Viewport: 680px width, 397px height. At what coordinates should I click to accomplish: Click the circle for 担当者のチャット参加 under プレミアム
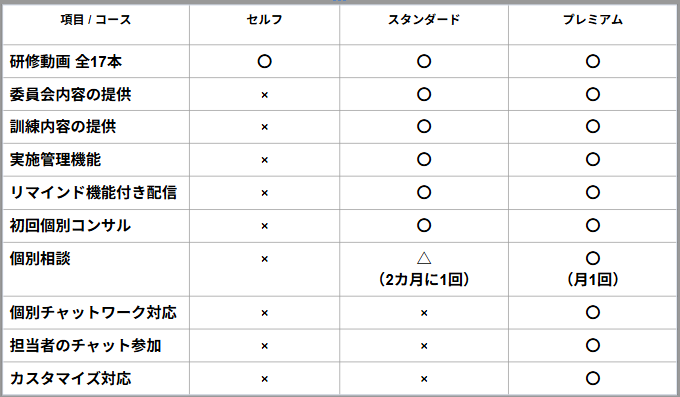[x=593, y=345]
